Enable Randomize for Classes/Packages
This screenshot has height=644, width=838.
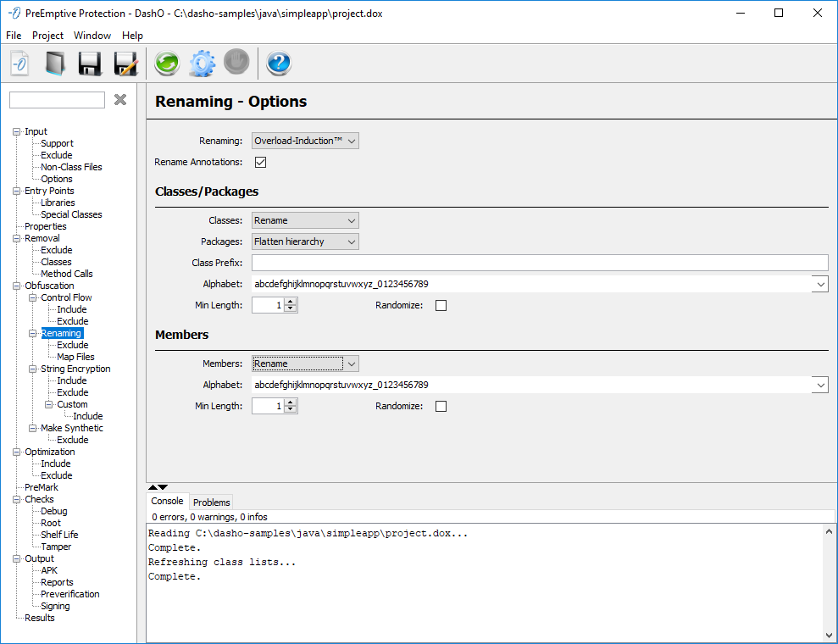[441, 305]
